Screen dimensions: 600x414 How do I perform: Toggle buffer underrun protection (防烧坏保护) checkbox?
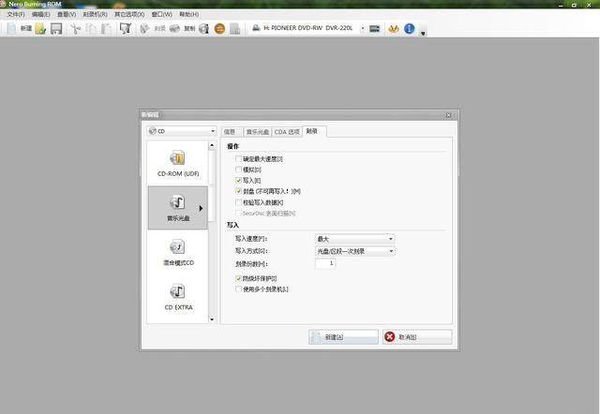pos(238,278)
